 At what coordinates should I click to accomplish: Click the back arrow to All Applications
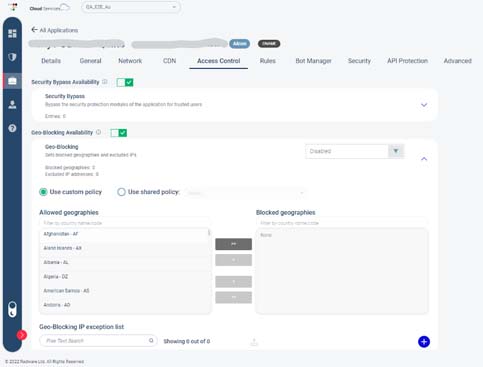point(34,30)
